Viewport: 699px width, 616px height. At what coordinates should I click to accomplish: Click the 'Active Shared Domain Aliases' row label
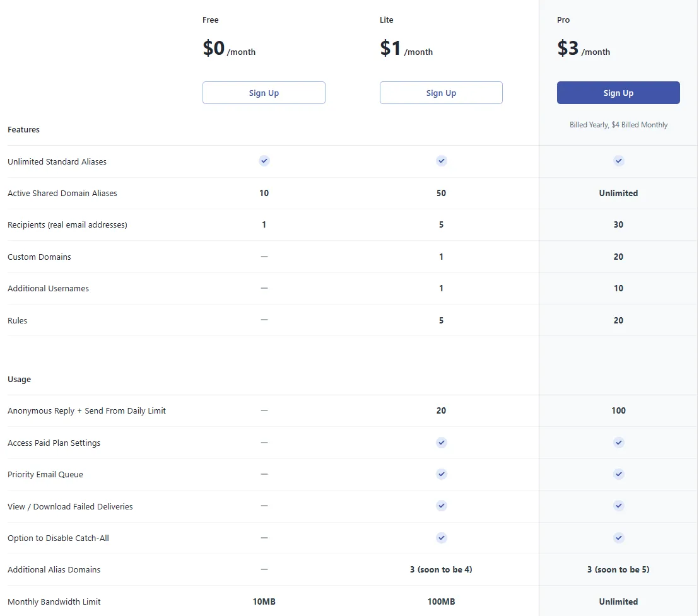click(62, 194)
